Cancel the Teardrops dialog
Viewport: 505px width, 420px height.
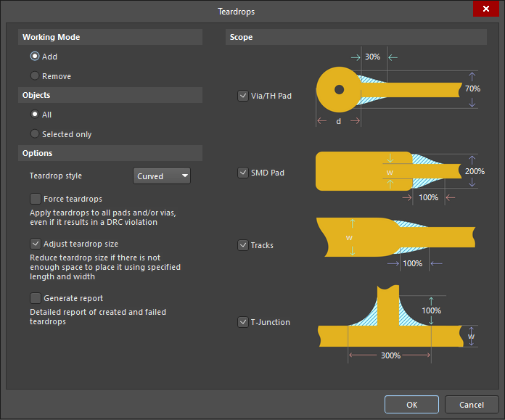[471, 405]
